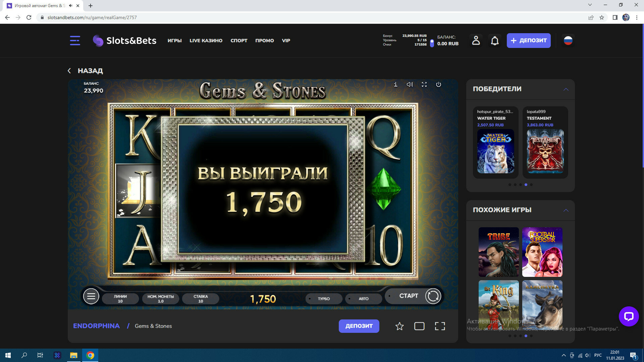The image size is (644, 362).
Task: Click the game info icon
Action: tap(395, 84)
